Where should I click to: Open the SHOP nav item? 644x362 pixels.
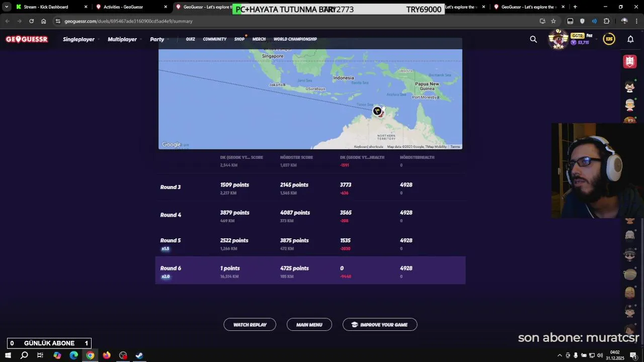tap(239, 39)
